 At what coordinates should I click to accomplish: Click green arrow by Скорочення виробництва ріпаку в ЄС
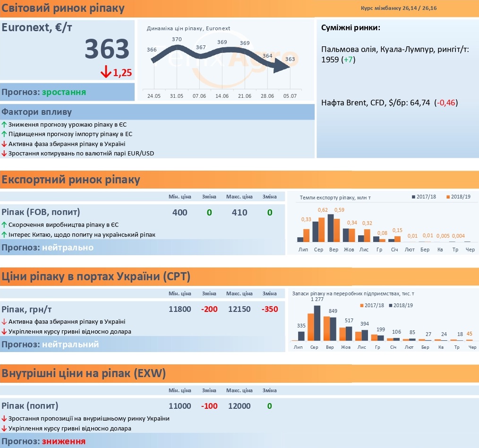tap(4, 225)
